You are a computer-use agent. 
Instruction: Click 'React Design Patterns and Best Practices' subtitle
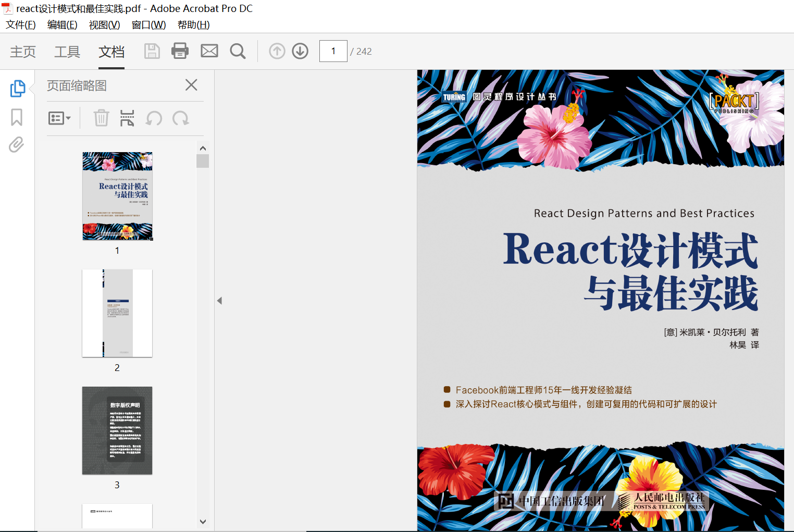point(644,213)
